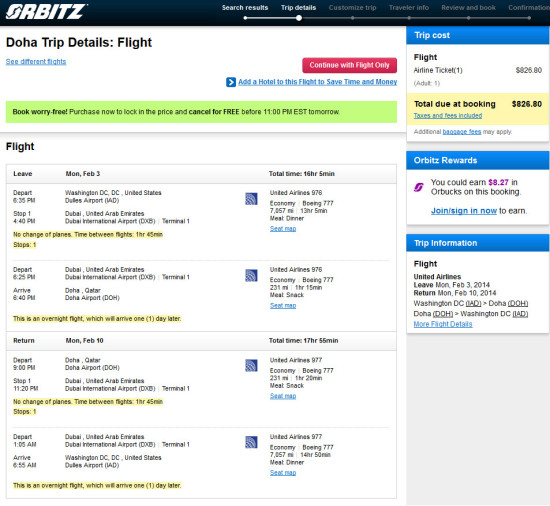This screenshot has width=550, height=506.
Task: Expand More Flight Details
Action: coord(443,324)
